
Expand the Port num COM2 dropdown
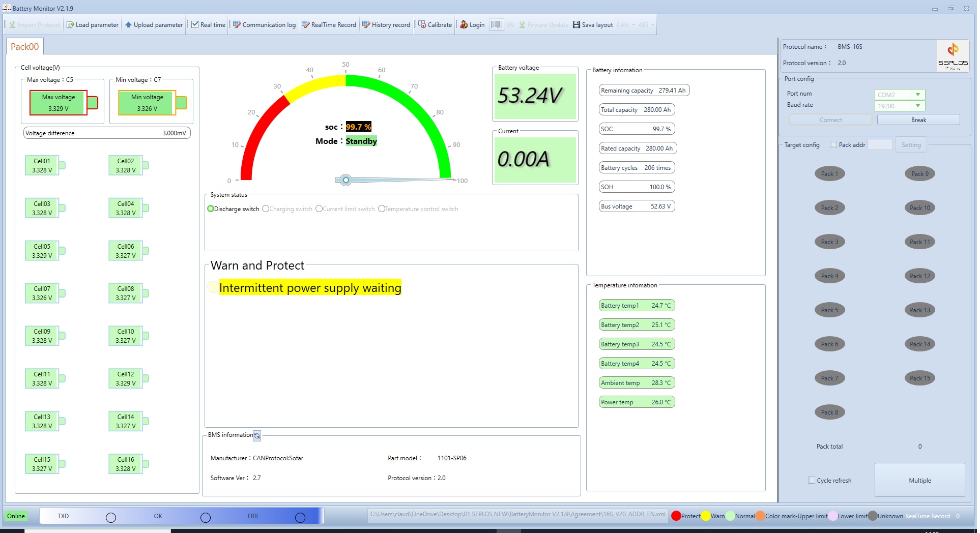click(x=918, y=95)
